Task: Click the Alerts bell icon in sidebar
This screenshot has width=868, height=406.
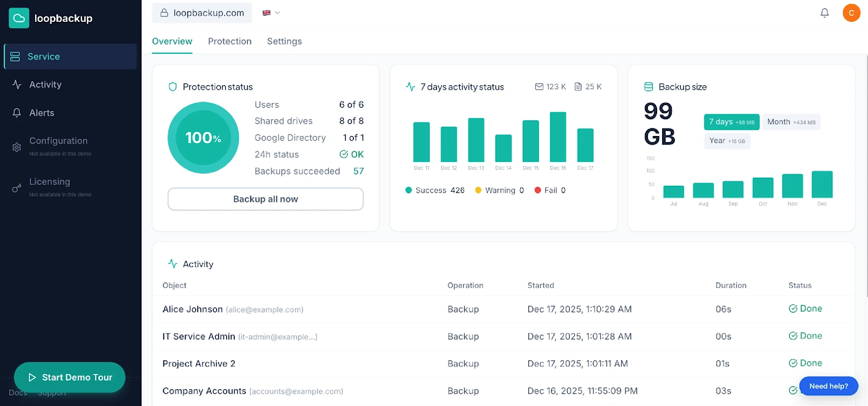Action: [x=17, y=113]
